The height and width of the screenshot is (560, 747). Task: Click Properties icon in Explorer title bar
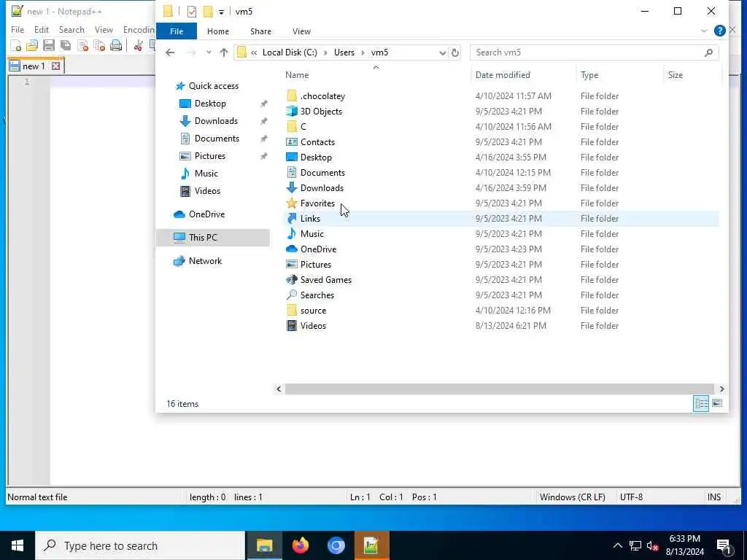(192, 12)
